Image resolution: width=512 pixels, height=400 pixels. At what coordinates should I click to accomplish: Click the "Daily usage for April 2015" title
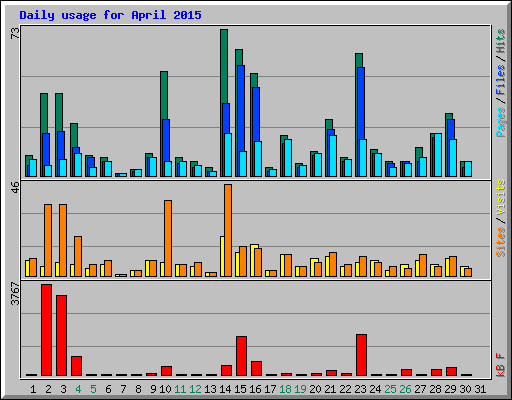point(110,15)
